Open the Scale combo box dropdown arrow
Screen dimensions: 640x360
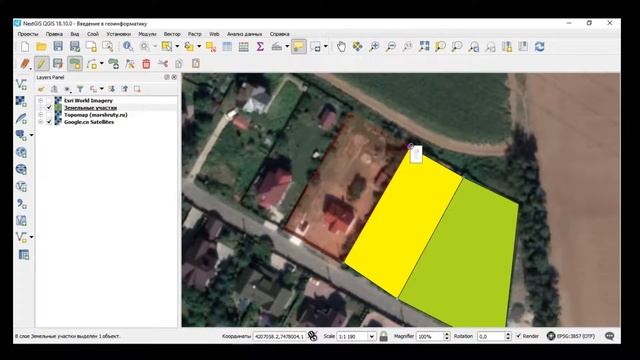click(x=371, y=336)
